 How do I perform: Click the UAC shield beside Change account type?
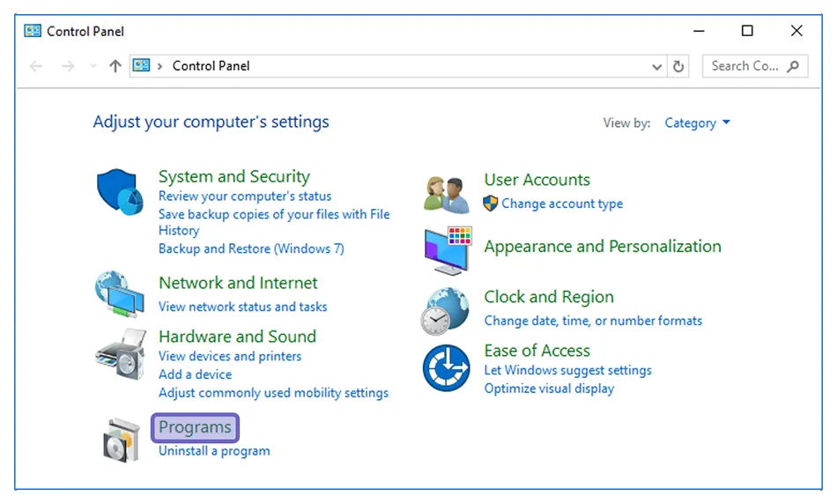tap(490, 204)
